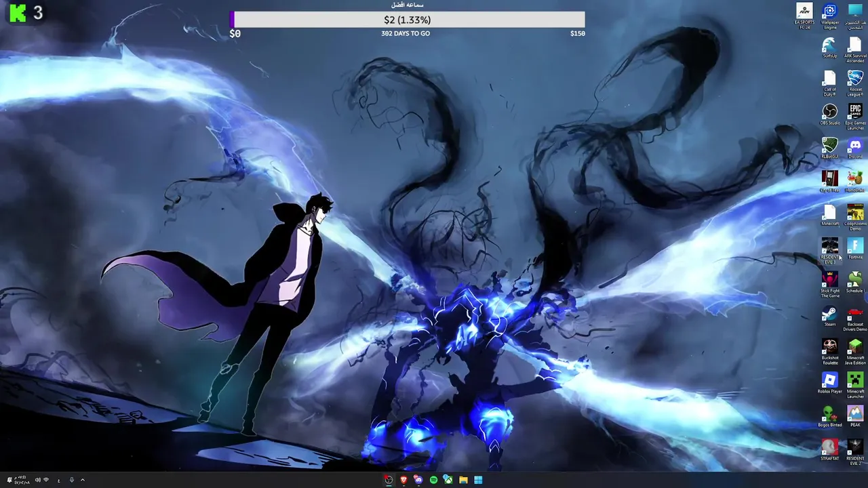Select the RLBotGUI desktop shortcut
The image size is (868, 488).
[830, 148]
